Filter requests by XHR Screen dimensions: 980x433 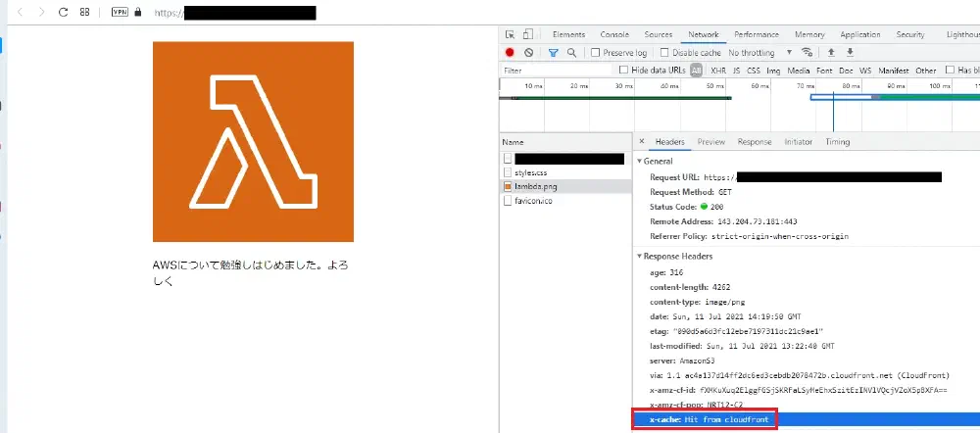point(718,71)
